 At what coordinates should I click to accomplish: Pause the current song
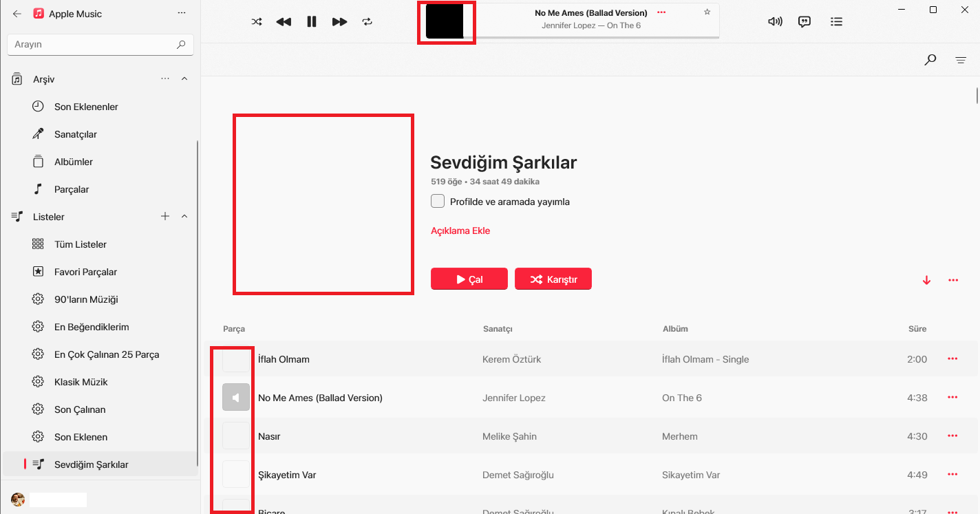312,21
